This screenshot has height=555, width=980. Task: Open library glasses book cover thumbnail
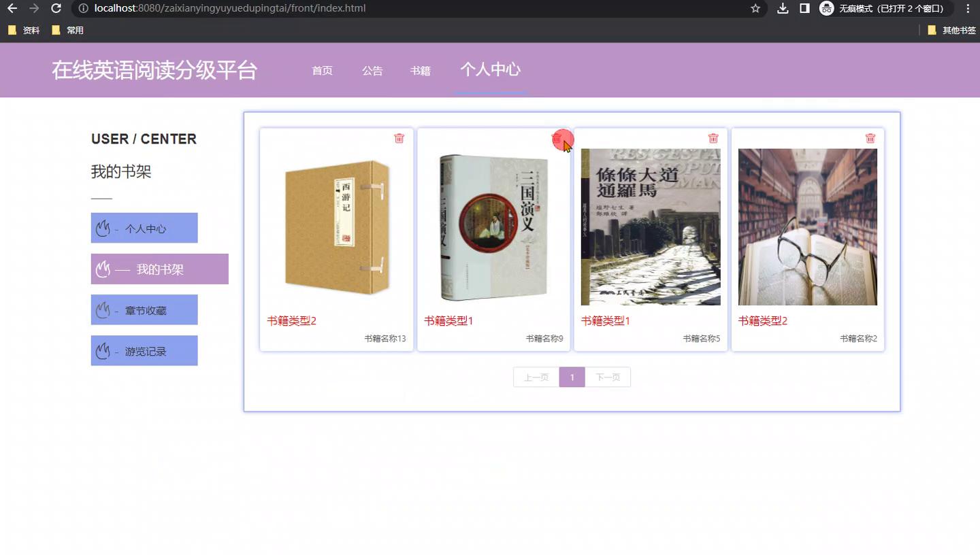[808, 227]
